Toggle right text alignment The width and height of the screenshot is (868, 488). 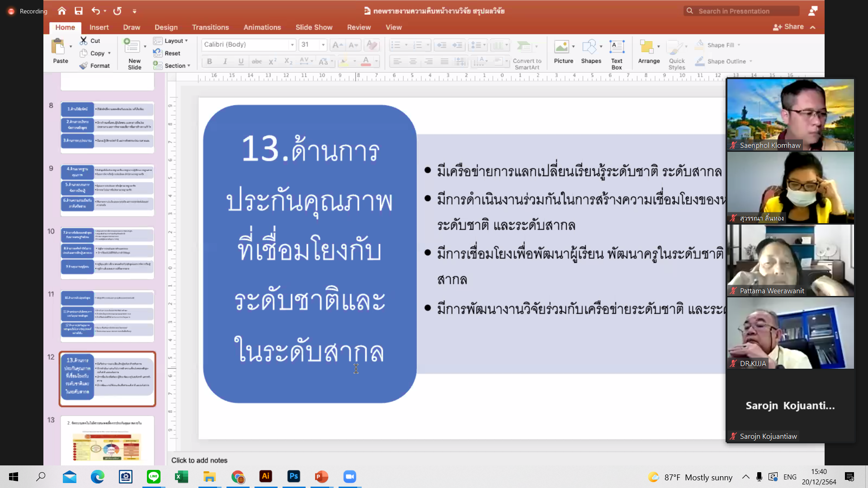pos(429,61)
